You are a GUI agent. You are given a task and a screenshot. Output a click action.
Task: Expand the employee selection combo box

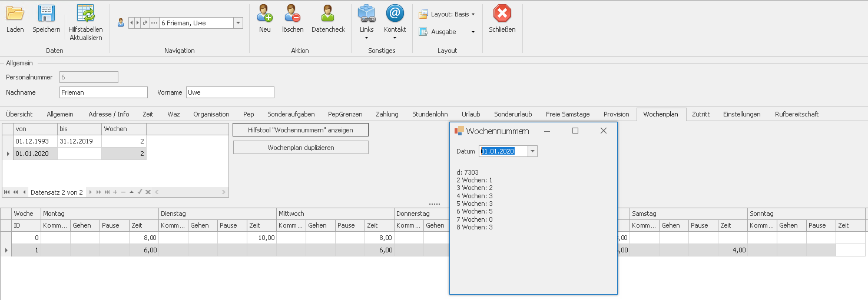(x=238, y=23)
